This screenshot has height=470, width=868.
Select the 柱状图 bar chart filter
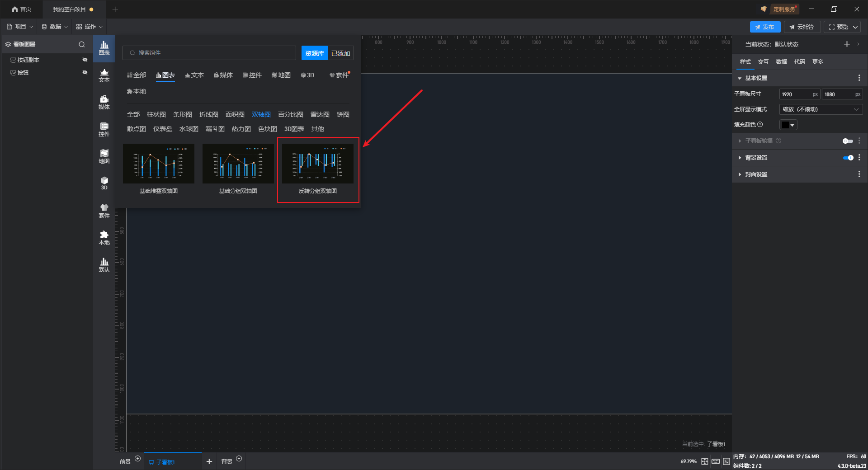coord(156,115)
